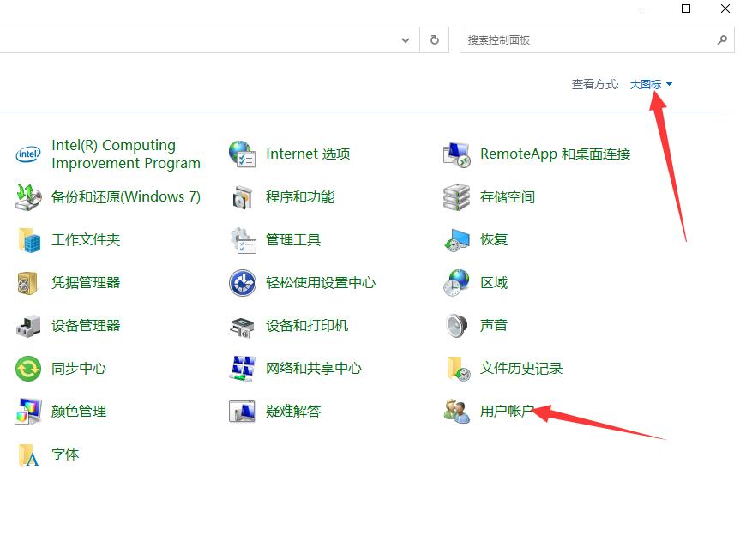Click the search magnifier icon
740x560 pixels.
pos(722,40)
